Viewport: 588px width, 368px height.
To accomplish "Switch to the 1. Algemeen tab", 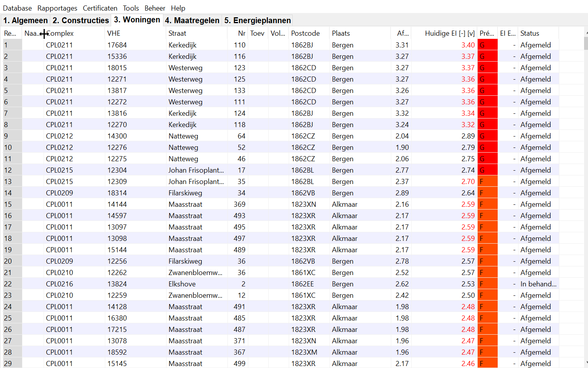I will tap(26, 20).
